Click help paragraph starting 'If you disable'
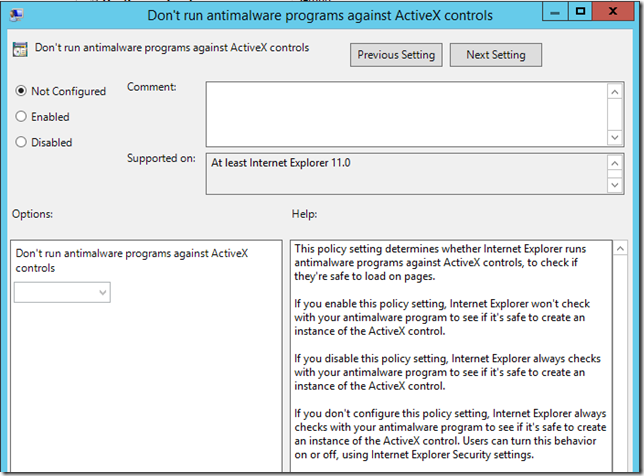 click(x=447, y=372)
